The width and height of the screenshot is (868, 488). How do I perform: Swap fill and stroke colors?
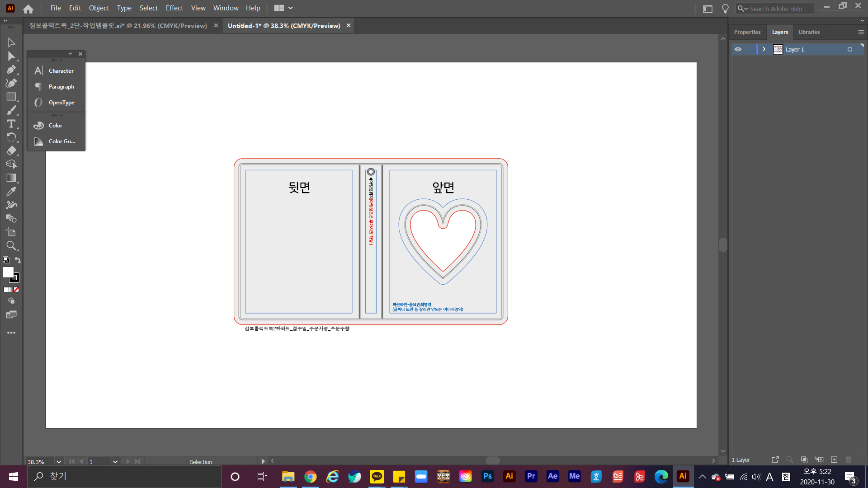(18, 260)
